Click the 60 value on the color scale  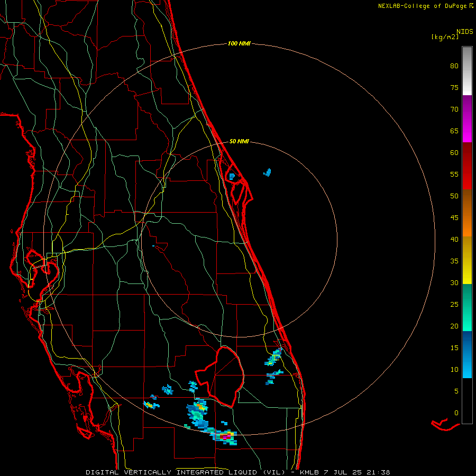click(x=454, y=153)
